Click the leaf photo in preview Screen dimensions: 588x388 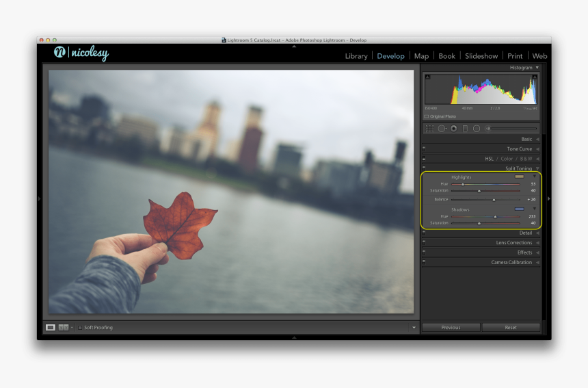[231, 192]
